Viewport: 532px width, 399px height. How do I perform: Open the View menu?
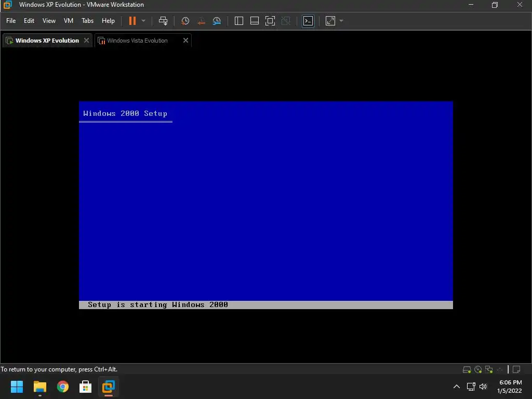pyautogui.click(x=49, y=21)
